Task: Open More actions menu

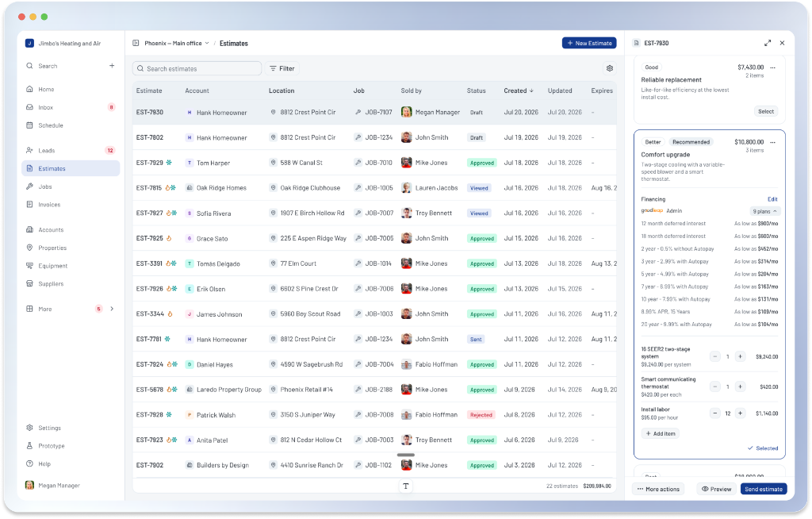Action: (658, 489)
